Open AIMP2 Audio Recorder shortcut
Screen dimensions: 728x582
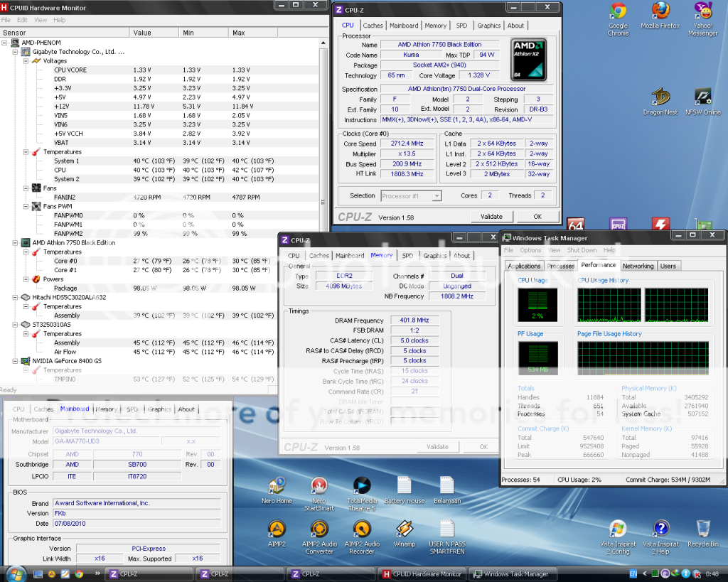click(x=362, y=537)
